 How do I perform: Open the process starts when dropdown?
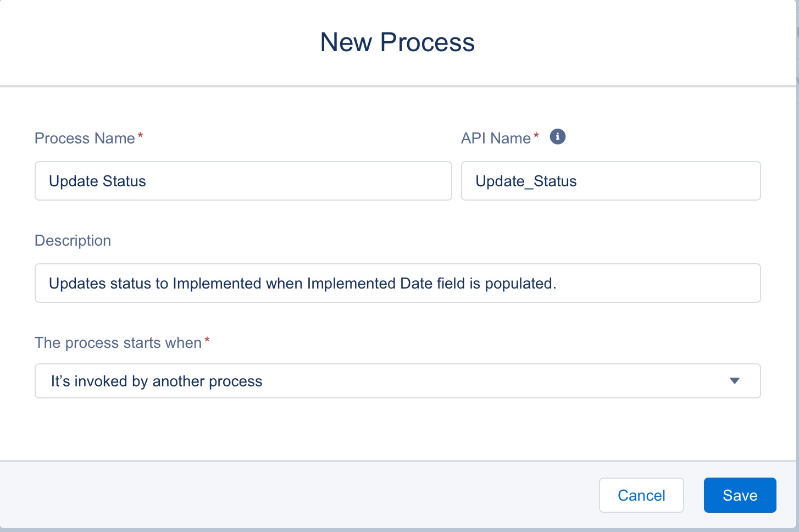397,381
